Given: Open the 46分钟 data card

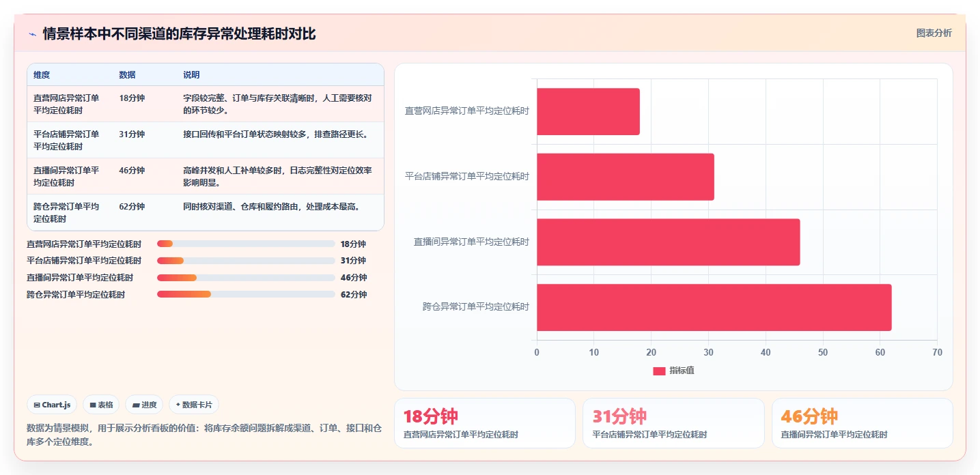Looking at the screenshot, I should point(862,423).
